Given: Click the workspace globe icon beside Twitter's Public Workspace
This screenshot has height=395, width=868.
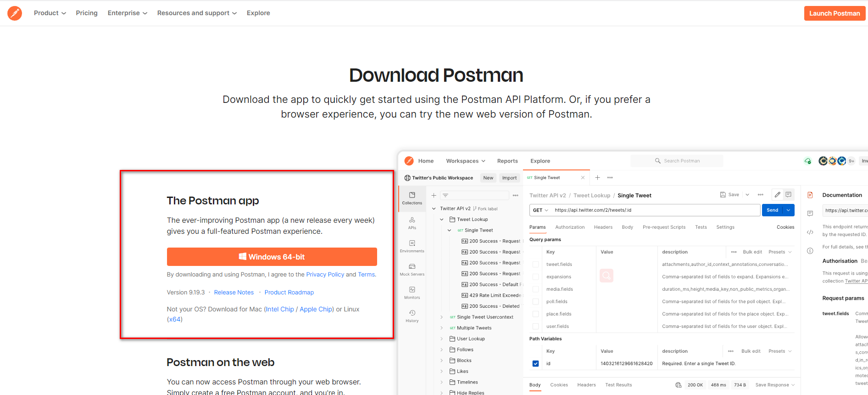Looking at the screenshot, I should tap(407, 178).
